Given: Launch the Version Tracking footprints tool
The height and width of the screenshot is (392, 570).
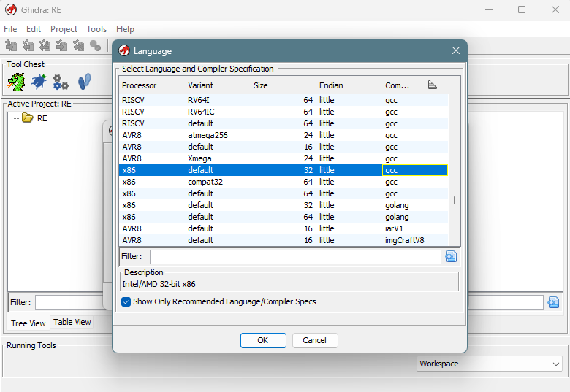Looking at the screenshot, I should [x=84, y=82].
